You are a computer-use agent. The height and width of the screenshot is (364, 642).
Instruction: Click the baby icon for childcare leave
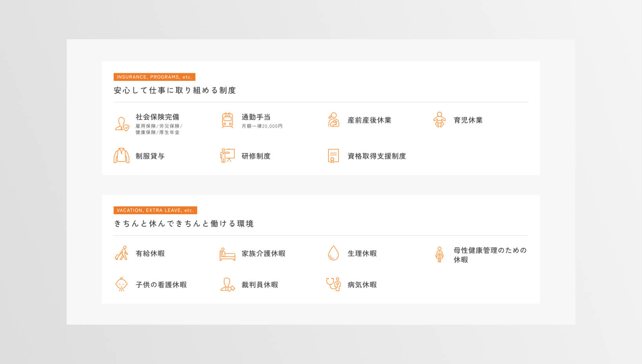point(439,120)
